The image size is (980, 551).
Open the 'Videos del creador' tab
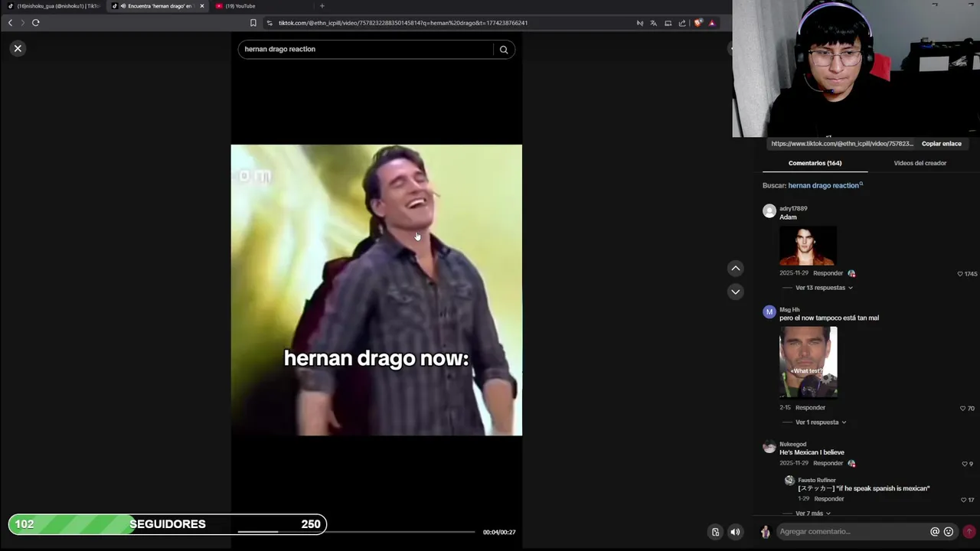click(x=920, y=163)
